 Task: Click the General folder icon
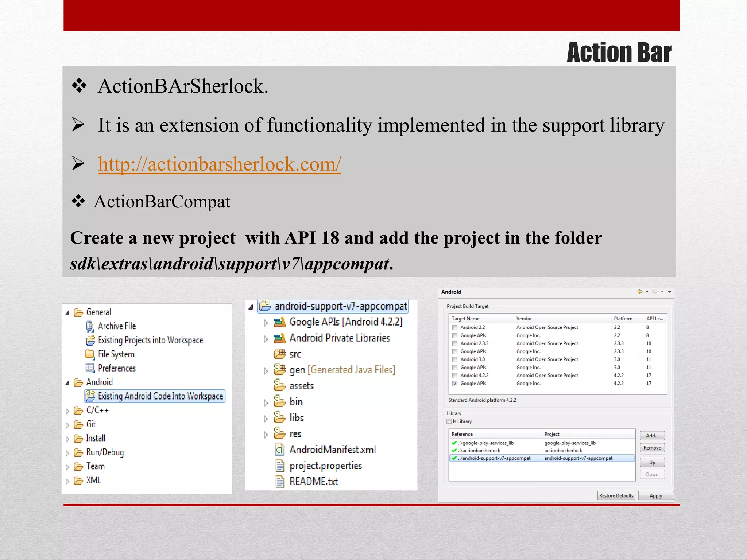coord(78,313)
